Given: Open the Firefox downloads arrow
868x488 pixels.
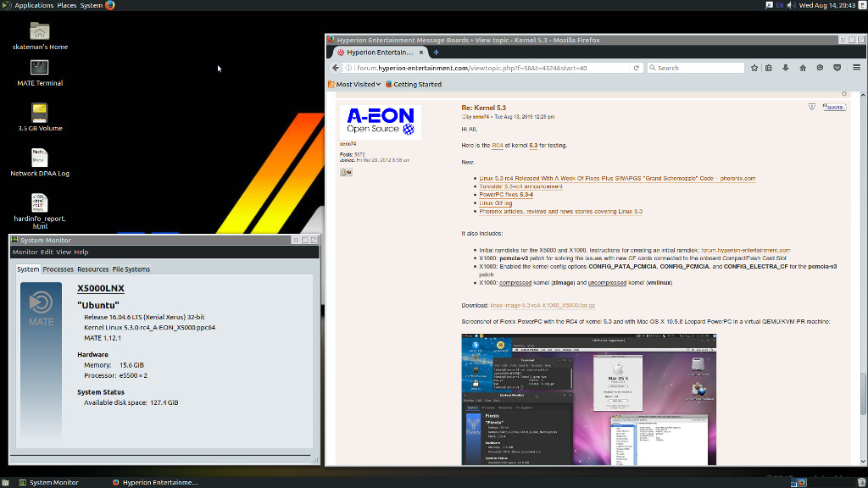Looking at the screenshot, I should click(786, 68).
